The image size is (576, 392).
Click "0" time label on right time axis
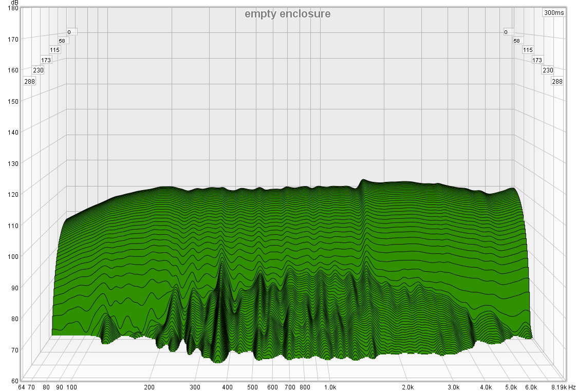coord(508,32)
